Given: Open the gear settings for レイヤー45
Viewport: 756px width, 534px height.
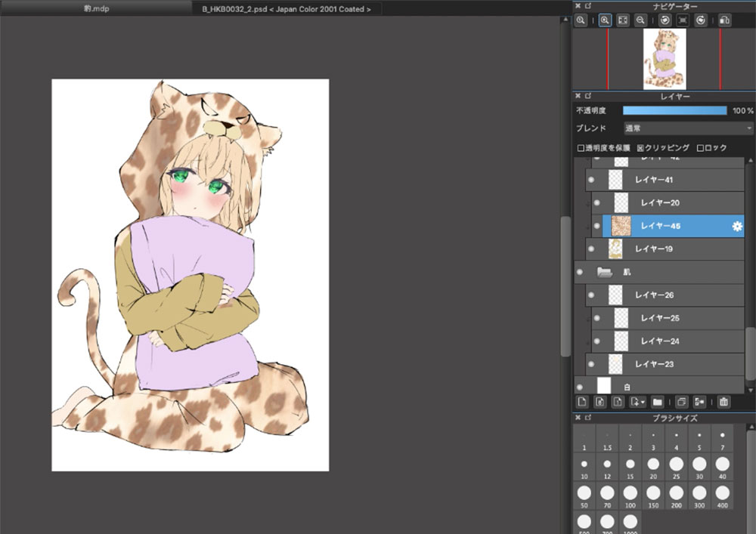Looking at the screenshot, I should (x=737, y=226).
